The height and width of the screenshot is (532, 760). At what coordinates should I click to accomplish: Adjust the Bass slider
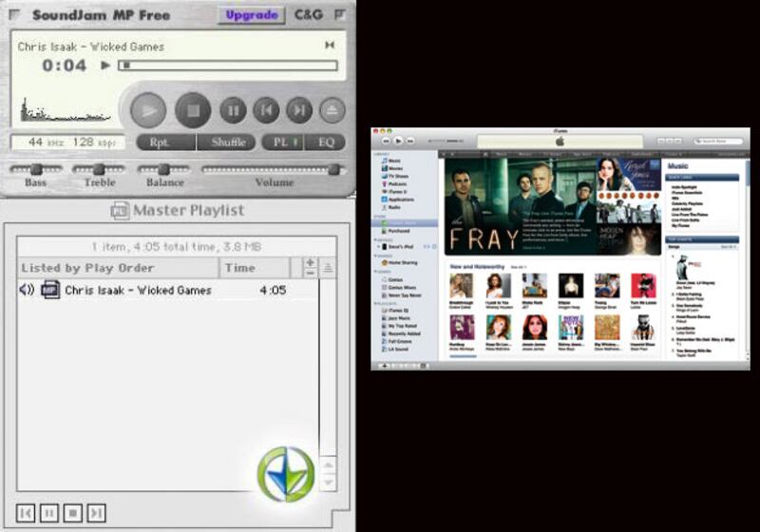36,169
